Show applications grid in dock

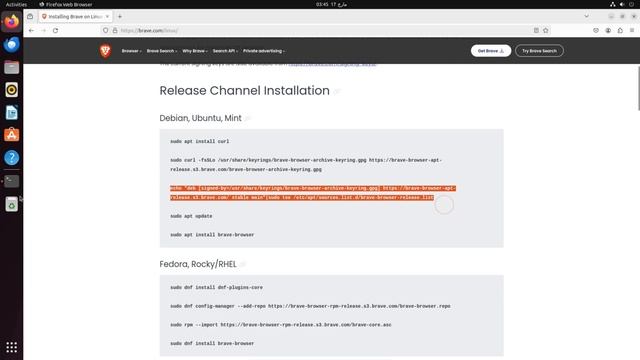(11, 347)
